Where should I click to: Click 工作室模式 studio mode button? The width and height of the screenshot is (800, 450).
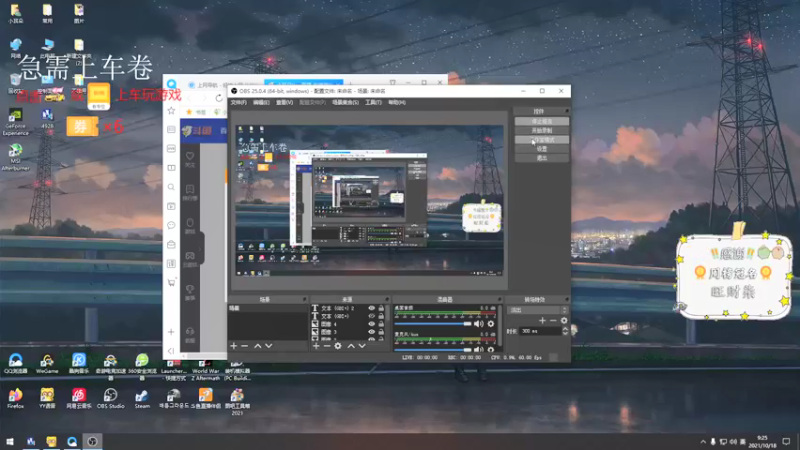point(542,140)
